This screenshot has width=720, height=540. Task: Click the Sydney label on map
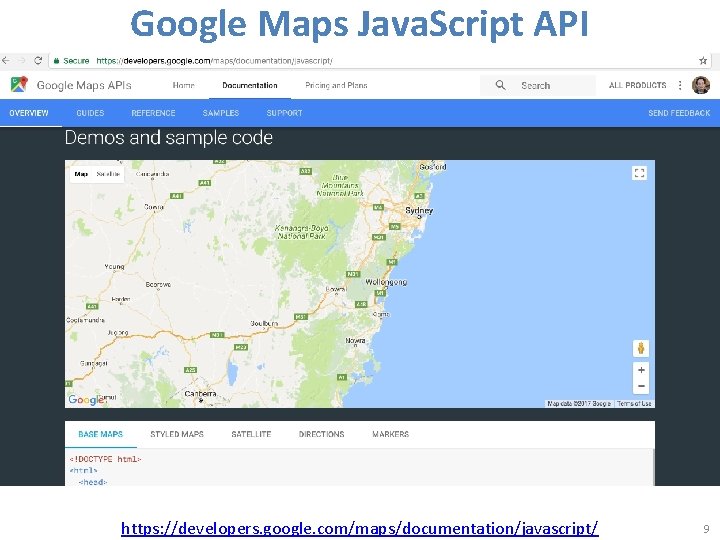419,210
